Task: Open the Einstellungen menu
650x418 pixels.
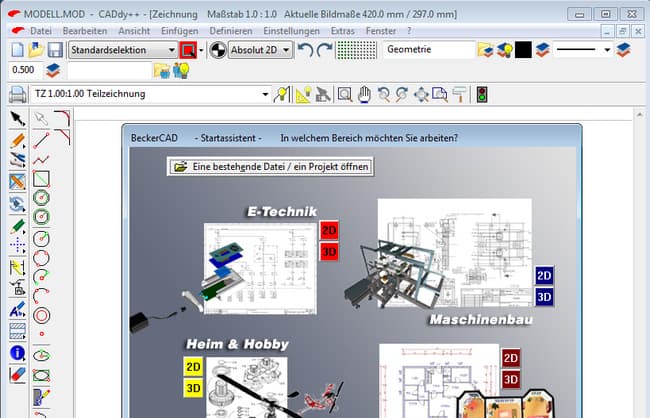Action: tap(291, 31)
